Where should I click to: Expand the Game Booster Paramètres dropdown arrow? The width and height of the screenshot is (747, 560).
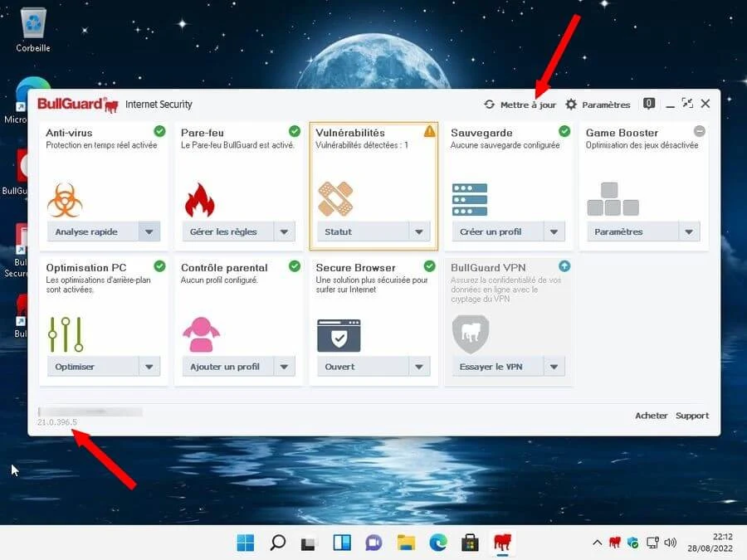689,232
